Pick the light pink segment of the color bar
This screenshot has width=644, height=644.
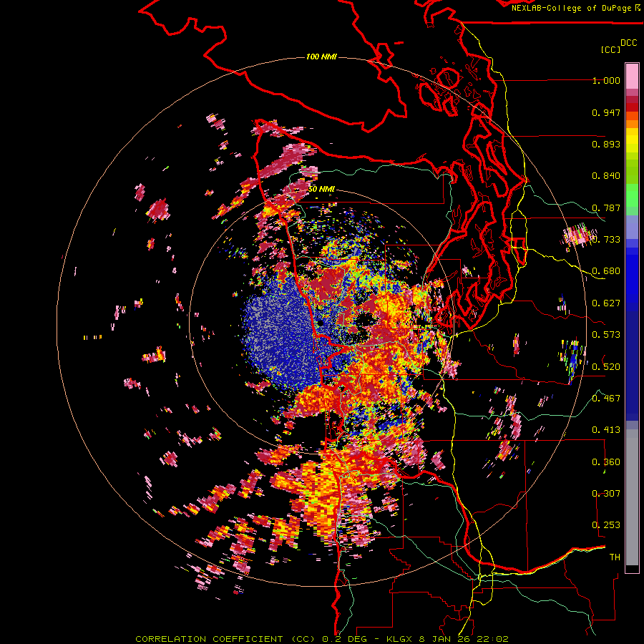point(632,76)
